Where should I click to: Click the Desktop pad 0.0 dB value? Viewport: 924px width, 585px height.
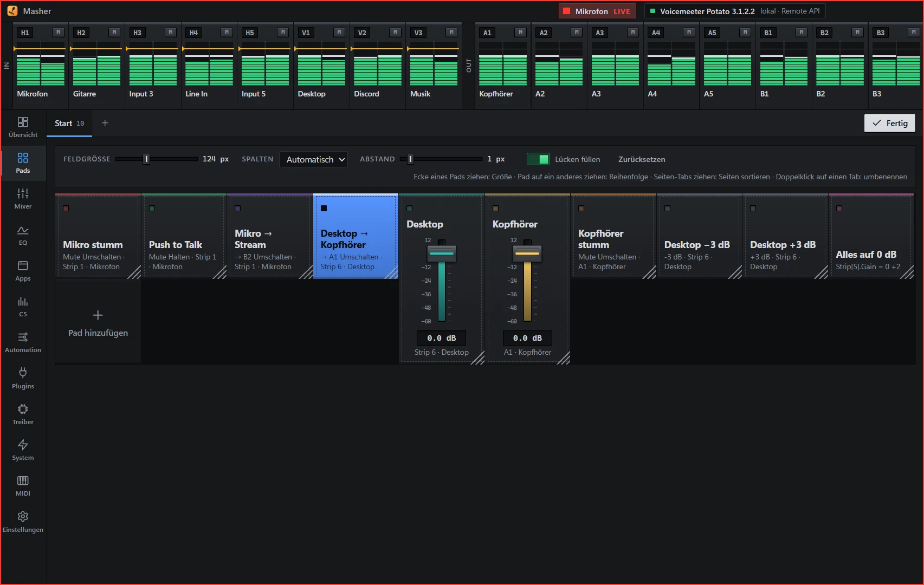coord(442,338)
